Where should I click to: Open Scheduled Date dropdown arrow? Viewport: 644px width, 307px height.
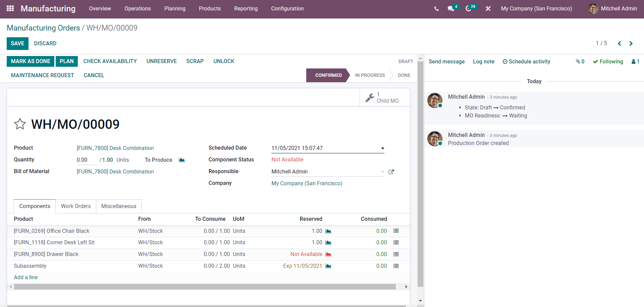pos(382,148)
